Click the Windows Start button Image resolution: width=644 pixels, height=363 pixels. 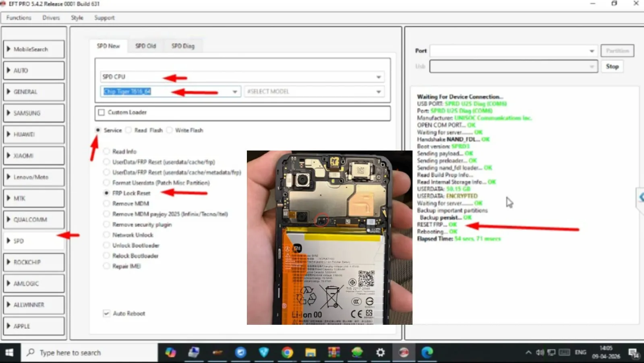pyautogui.click(x=9, y=353)
